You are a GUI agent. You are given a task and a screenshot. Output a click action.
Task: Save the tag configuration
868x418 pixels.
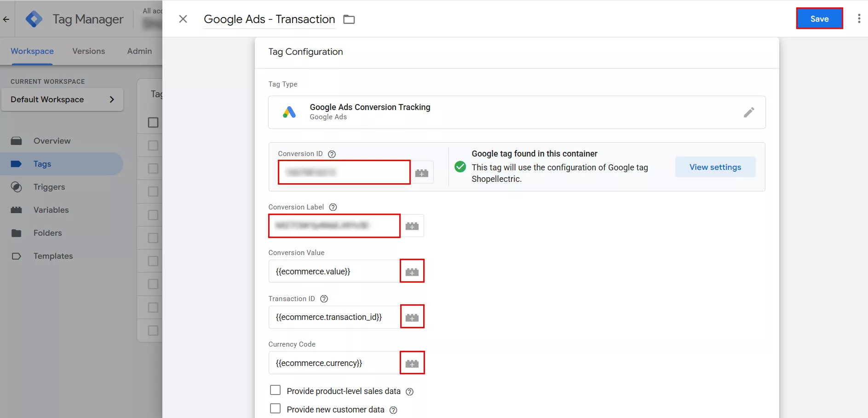[819, 19]
